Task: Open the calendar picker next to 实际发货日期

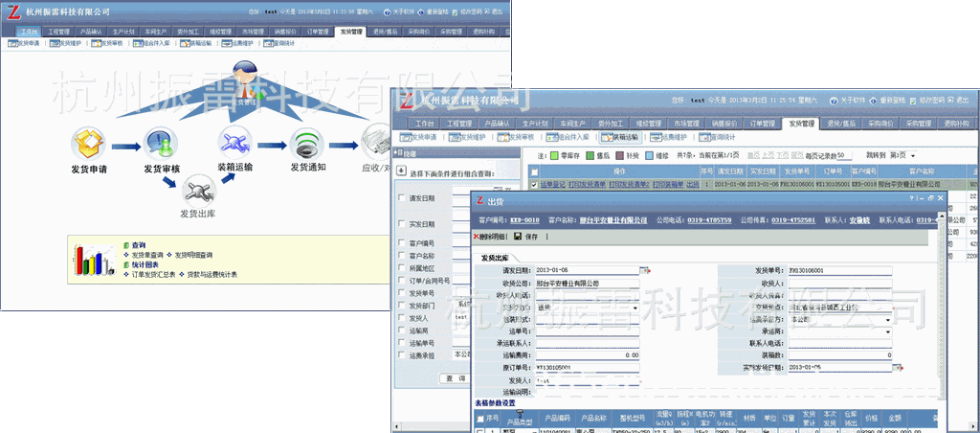Action: [898, 367]
